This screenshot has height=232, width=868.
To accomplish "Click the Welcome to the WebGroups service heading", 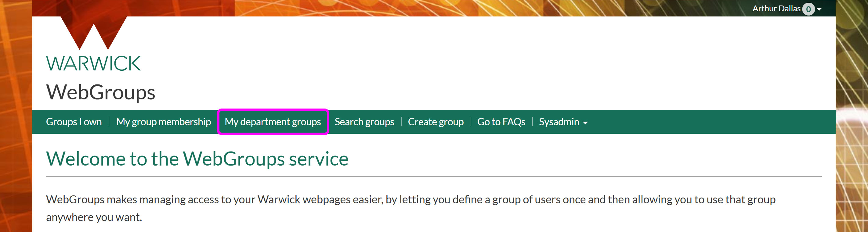I will (197, 159).
